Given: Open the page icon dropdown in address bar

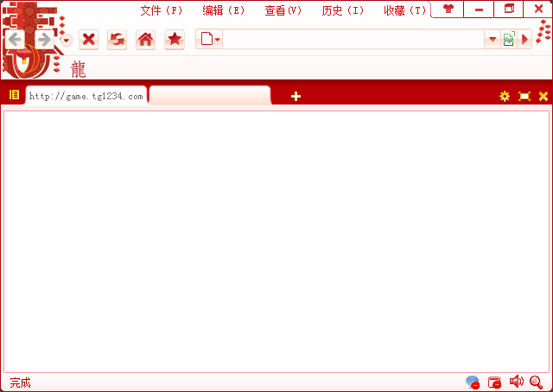Looking at the screenshot, I should (x=210, y=39).
